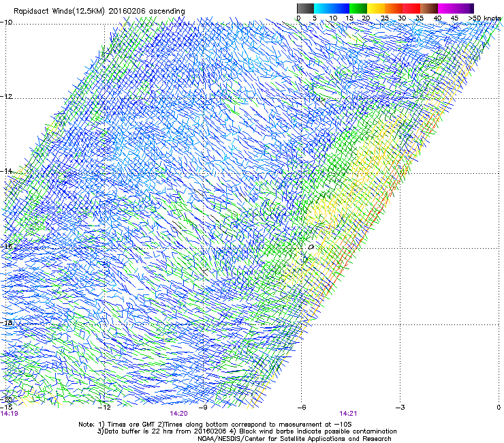This screenshot has width=504, height=443.
Task: Click the gray 0-5 knots legend swatch
Action: pos(305,8)
